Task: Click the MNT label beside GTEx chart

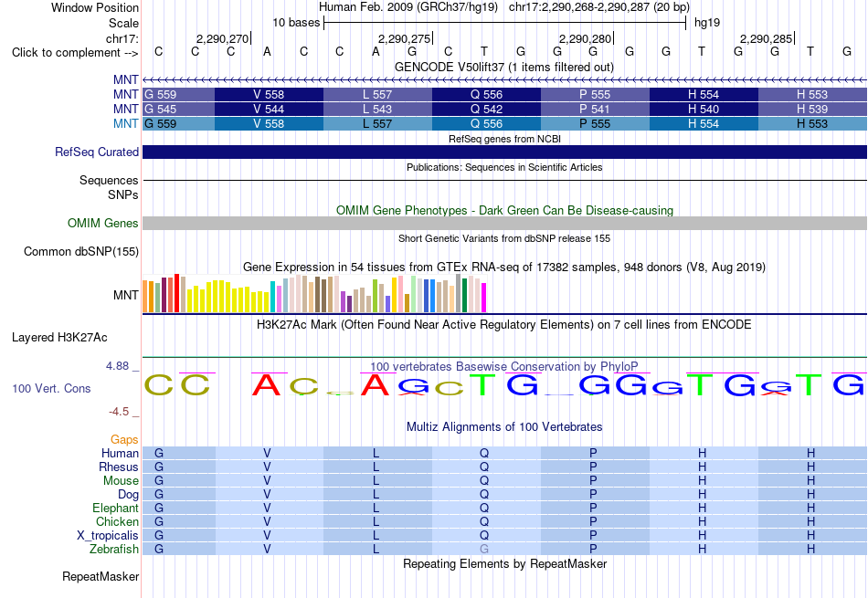Action: 126,296
